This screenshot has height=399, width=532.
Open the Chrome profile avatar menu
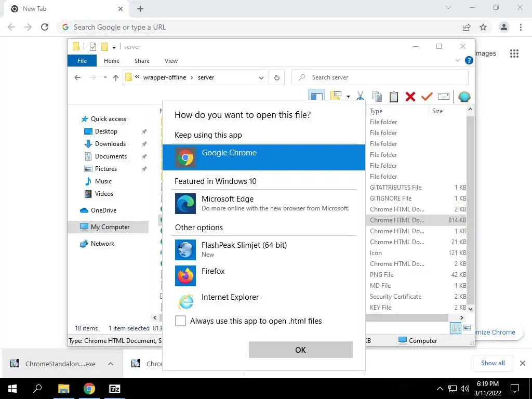(x=504, y=27)
